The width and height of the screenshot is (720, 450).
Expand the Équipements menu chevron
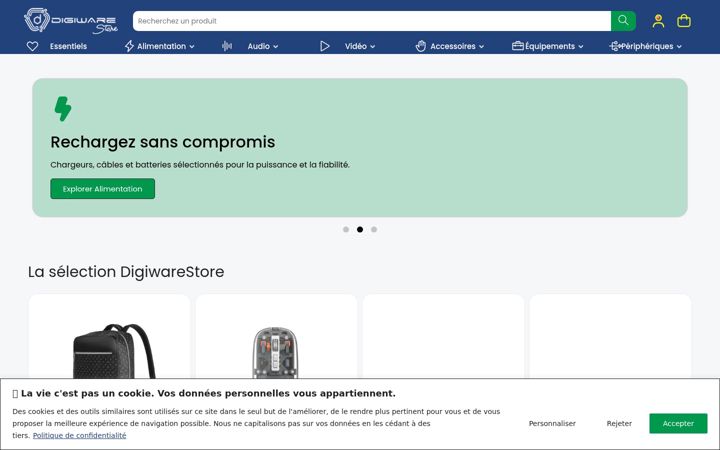(580, 46)
